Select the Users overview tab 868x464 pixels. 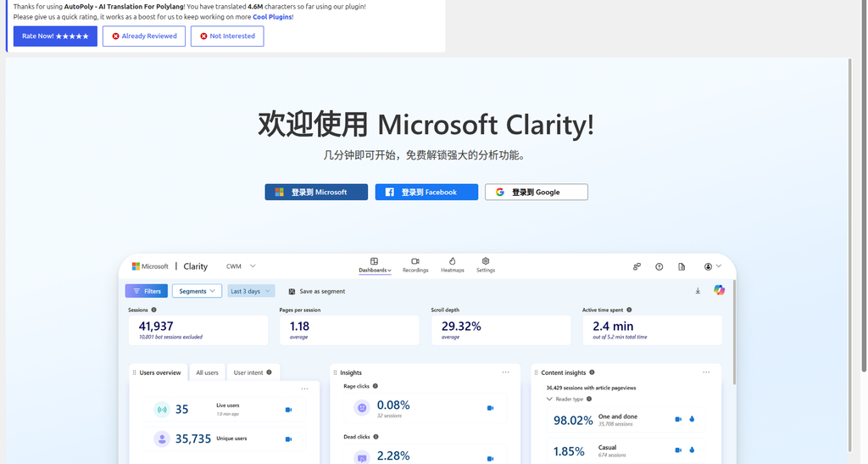159,372
